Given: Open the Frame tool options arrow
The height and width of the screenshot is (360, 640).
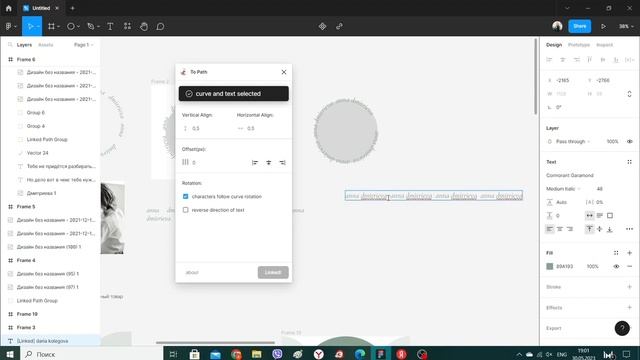Looking at the screenshot, I should 58,27.
